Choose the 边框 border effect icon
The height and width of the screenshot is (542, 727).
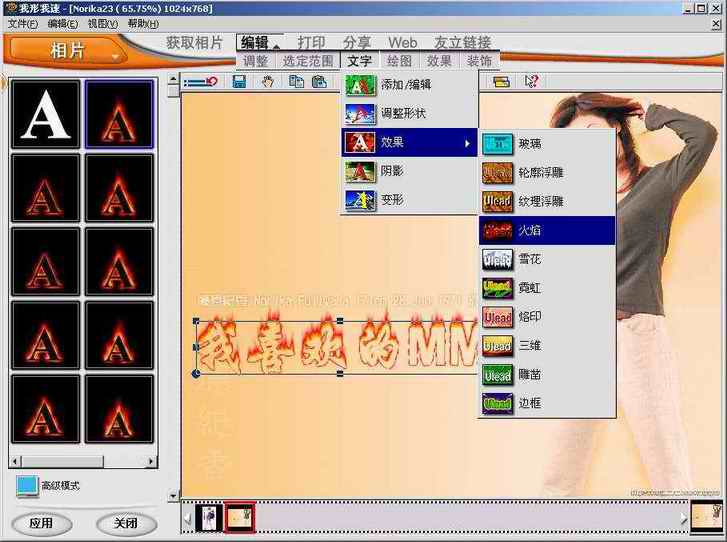coord(497,403)
